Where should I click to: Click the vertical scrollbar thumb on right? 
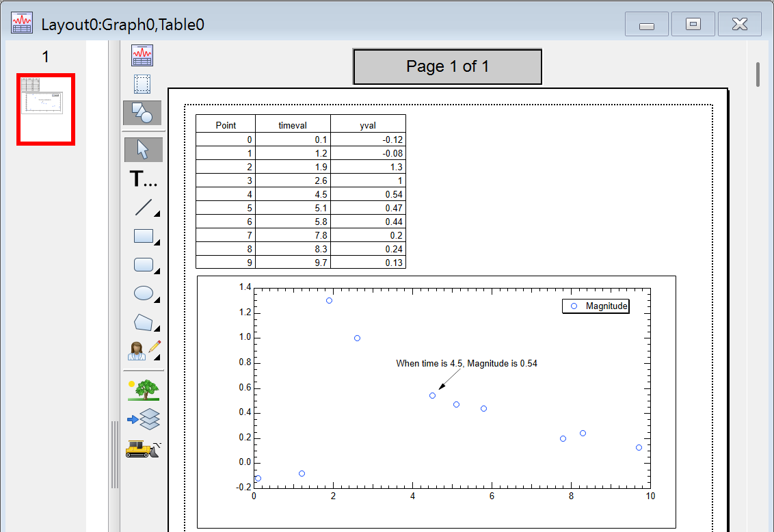[x=758, y=75]
